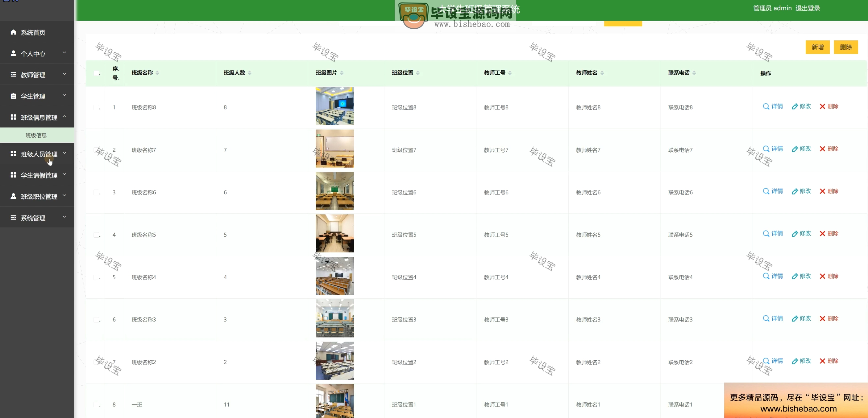
Task: Edit 班级名称5 with 修改 pencil
Action: click(795, 234)
